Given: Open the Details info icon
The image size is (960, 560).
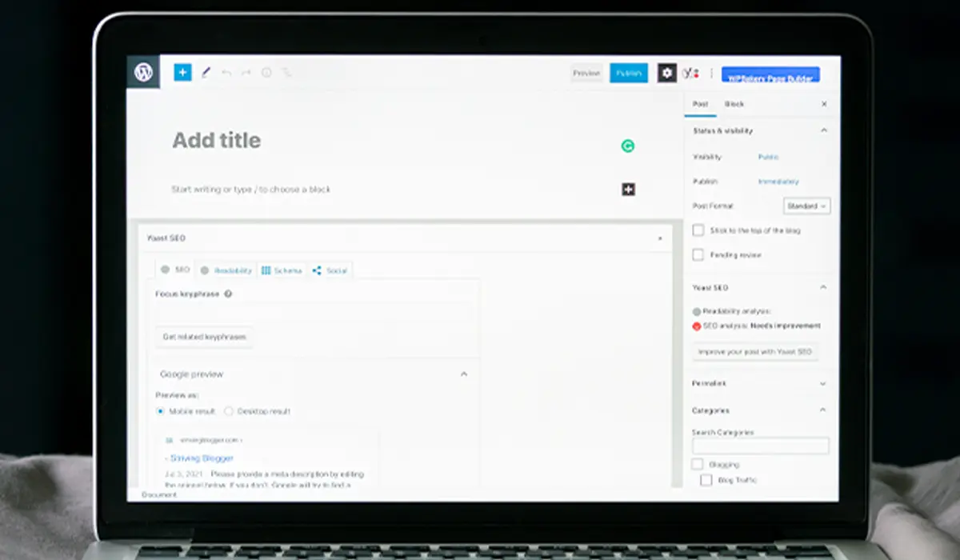Looking at the screenshot, I should click(266, 73).
